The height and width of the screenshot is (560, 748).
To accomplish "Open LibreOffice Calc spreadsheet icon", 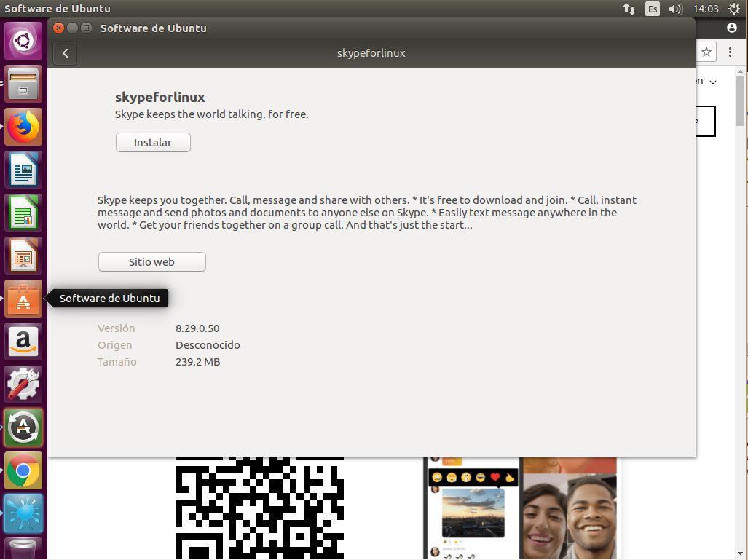I will coord(23,213).
